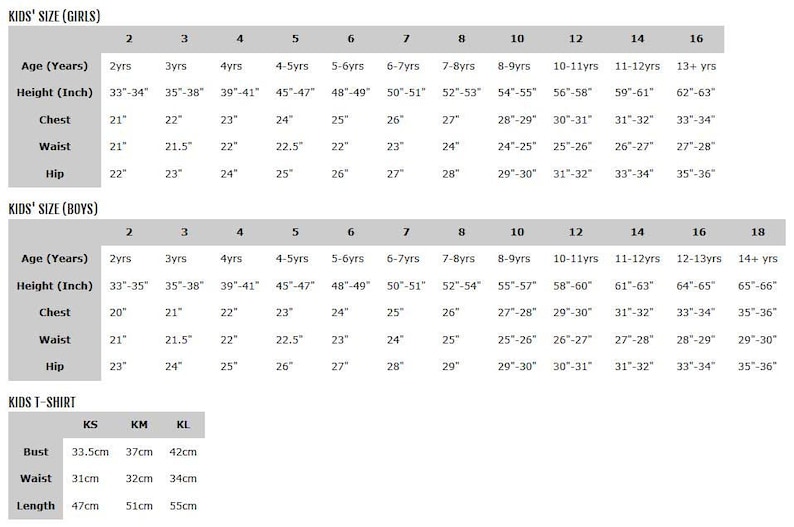Viewport: 794px width, 527px height.
Task: Select size 16 column header in girls table
Action: pos(696,38)
